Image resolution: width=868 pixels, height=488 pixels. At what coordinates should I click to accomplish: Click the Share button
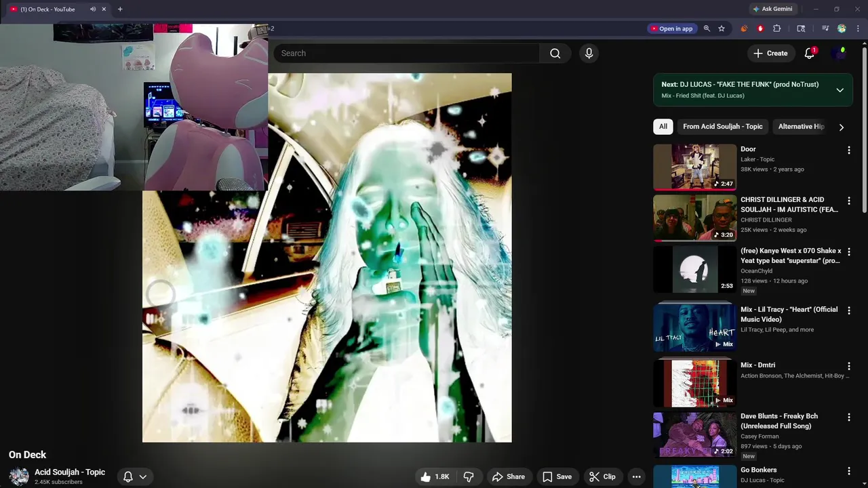point(509,477)
